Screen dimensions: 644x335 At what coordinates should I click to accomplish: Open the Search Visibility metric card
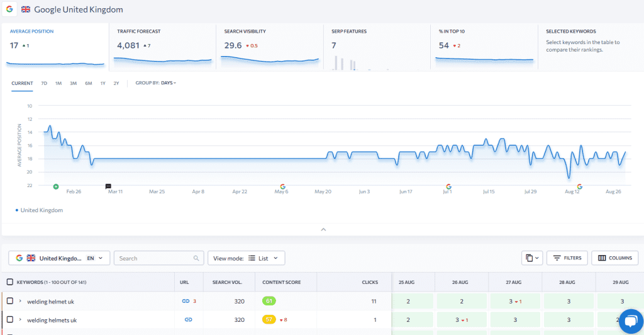(269, 47)
